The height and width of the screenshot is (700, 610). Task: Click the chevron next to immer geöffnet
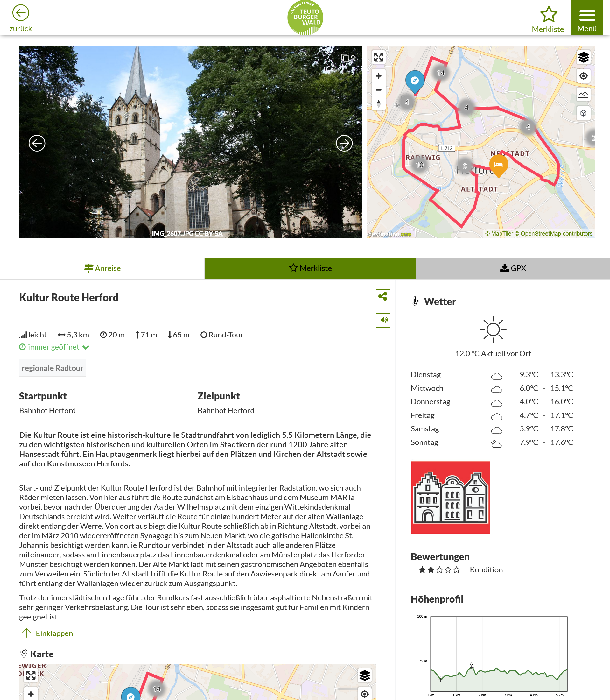pos(86,347)
